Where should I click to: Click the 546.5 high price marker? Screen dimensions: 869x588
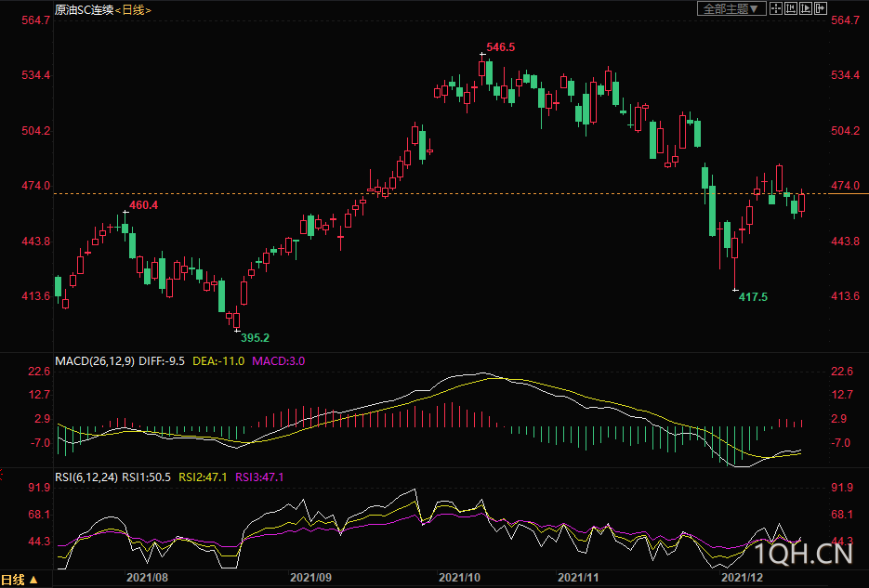500,46
